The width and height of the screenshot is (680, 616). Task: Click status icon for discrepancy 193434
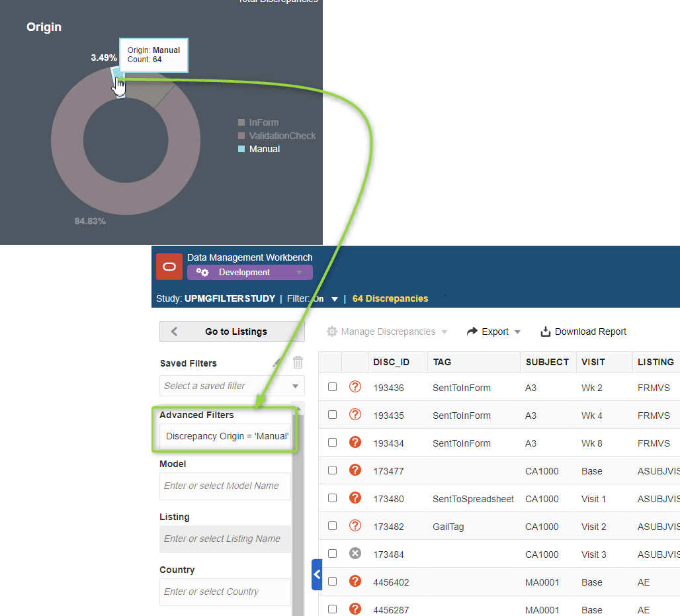tap(355, 442)
